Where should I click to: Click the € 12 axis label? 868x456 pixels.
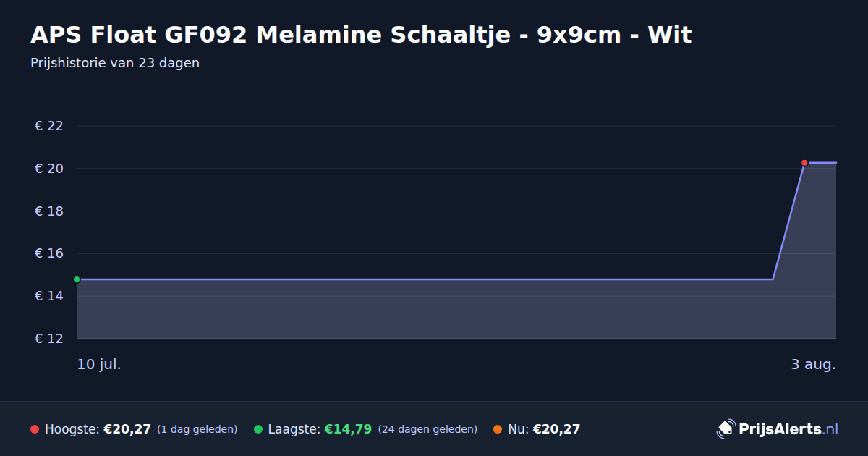point(49,339)
